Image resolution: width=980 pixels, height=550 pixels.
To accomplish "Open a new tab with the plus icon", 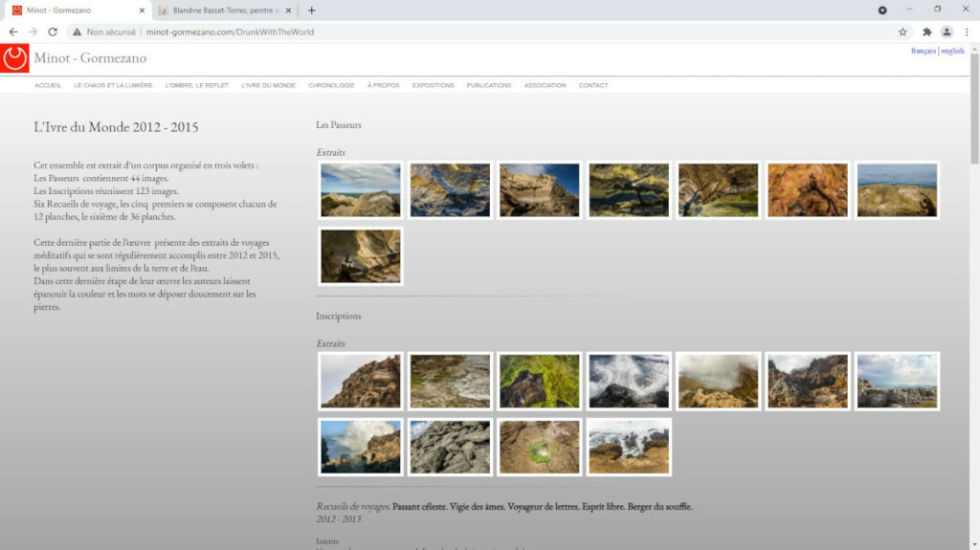I will [x=311, y=11].
